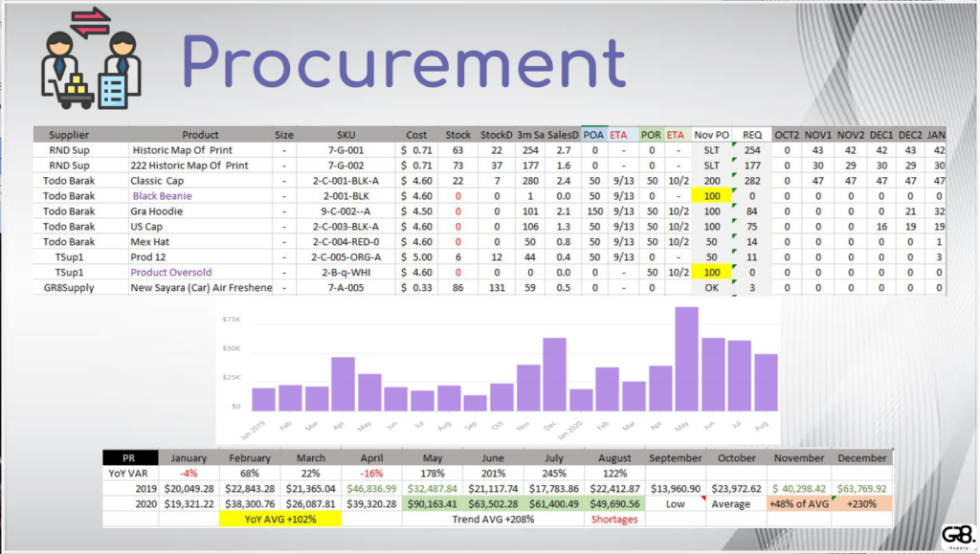This screenshot has width=980, height=554.
Task: Click the REQ column header
Action: (752, 135)
